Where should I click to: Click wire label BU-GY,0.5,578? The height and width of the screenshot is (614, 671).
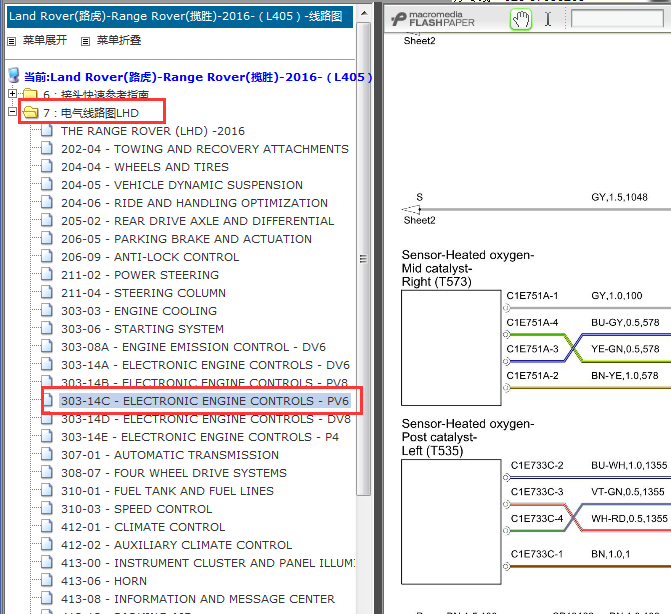[x=625, y=322]
